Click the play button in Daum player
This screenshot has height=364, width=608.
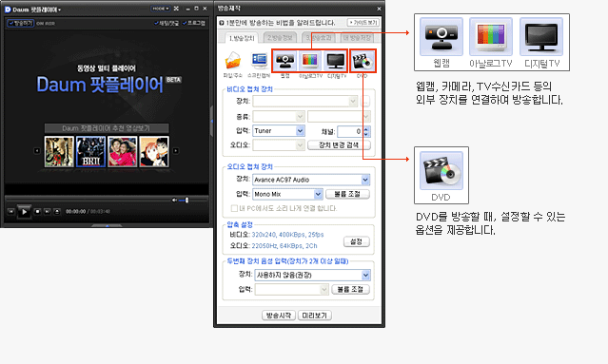click(x=24, y=211)
